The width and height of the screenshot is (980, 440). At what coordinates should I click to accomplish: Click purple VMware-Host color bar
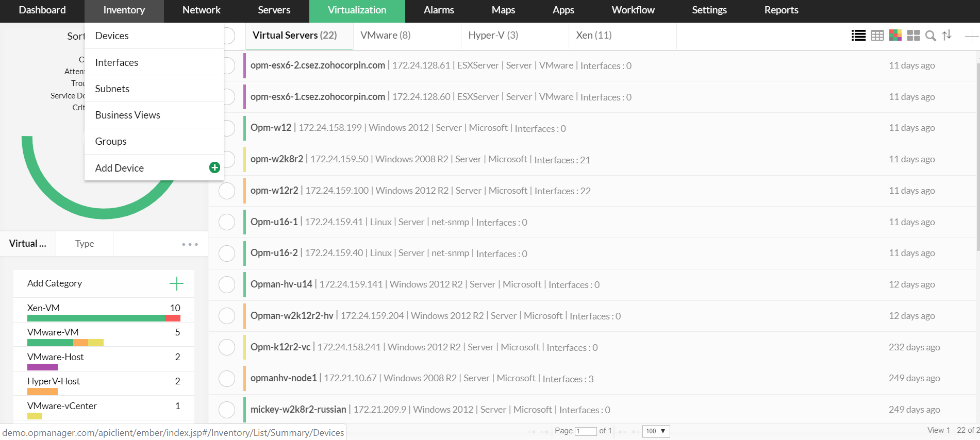42,367
